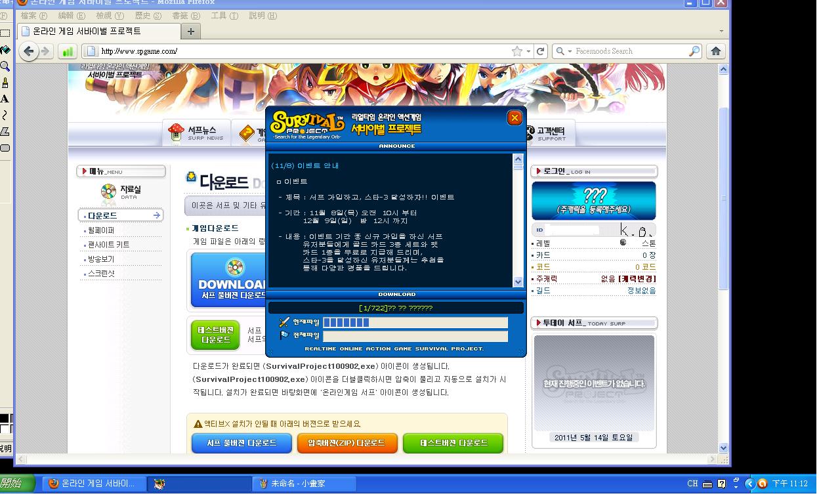Viewport: 840px width, 504px height.
Task: Open the 編輯 menu
Action: click(x=72, y=16)
